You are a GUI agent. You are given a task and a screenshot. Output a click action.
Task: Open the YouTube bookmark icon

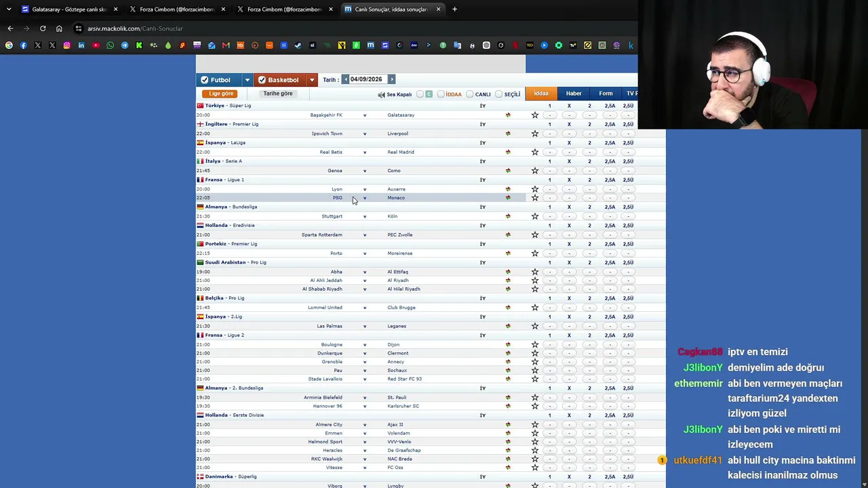click(96, 45)
